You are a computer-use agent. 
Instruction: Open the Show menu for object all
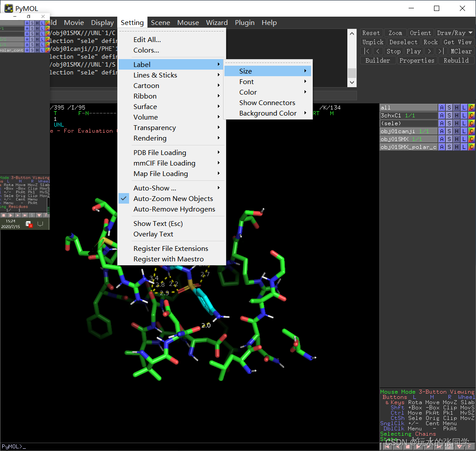pos(449,108)
